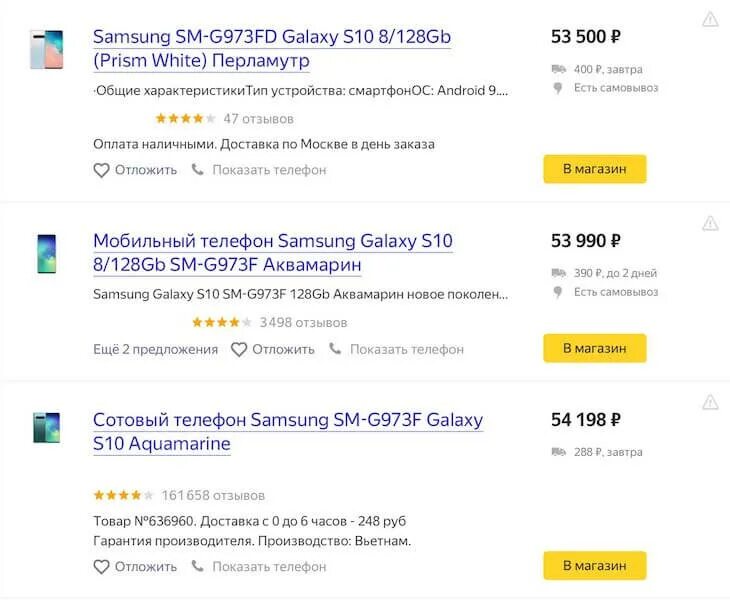Click phone icon on Сотовый телефон listing
Screen dimensions: 730x600
[198, 566]
